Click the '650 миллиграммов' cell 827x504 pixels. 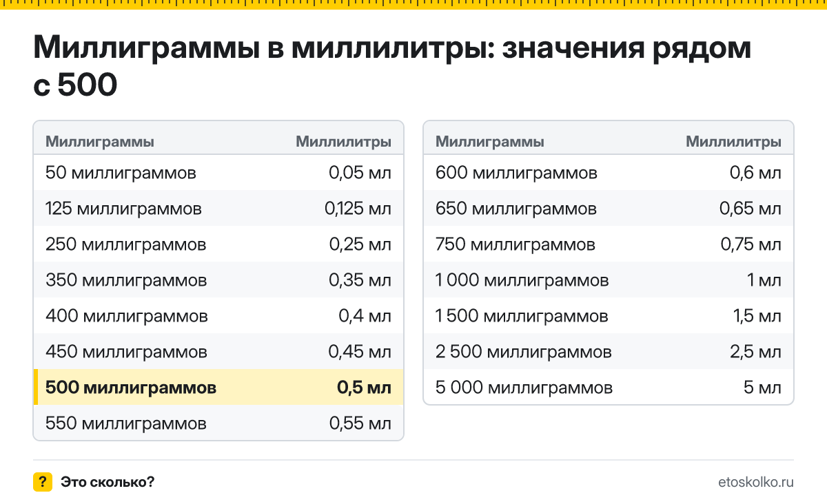click(x=516, y=209)
